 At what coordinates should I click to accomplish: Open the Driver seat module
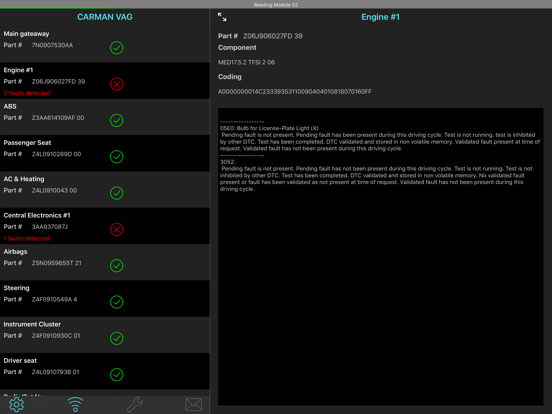point(105,371)
